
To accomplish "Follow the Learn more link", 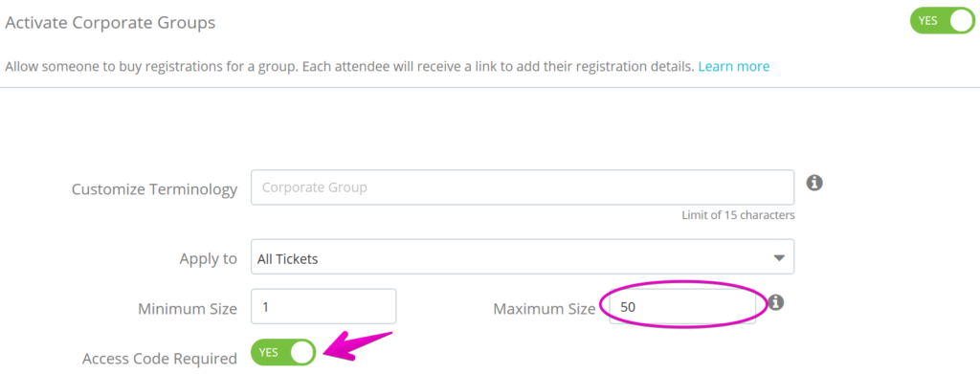I will coord(734,66).
